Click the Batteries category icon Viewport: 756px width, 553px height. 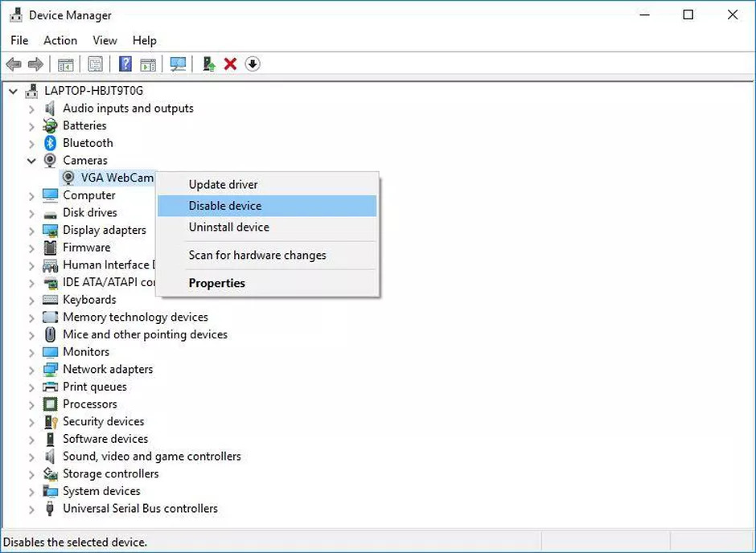click(x=50, y=125)
